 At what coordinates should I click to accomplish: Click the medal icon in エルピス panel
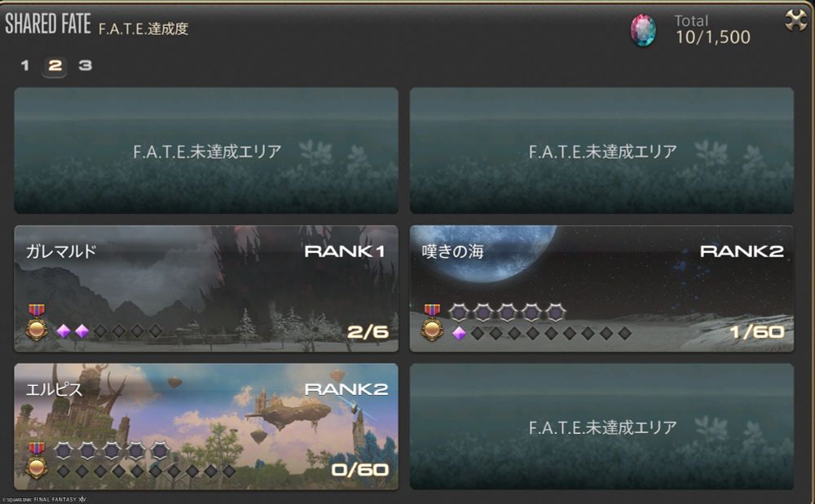click(37, 461)
